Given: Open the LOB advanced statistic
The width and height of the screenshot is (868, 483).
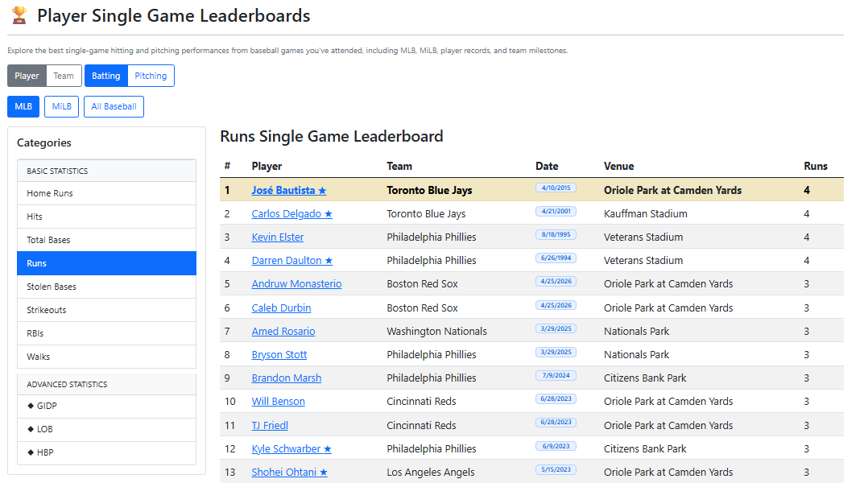Looking at the screenshot, I should [107, 429].
